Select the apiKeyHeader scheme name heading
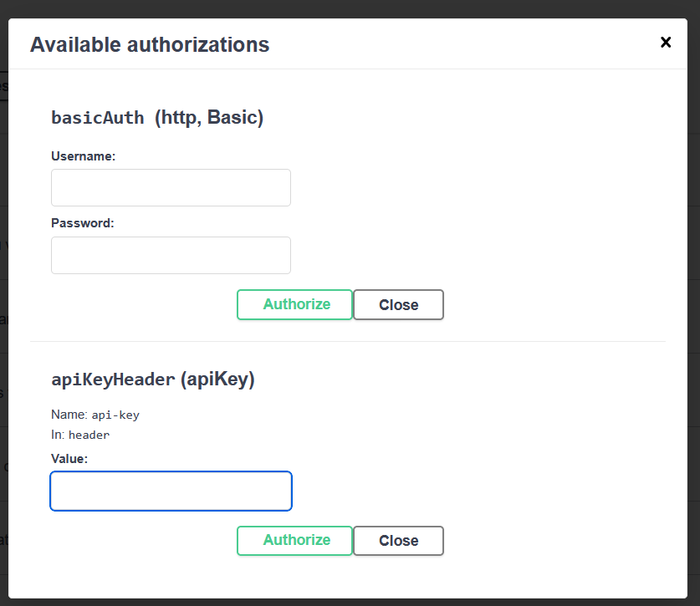This screenshot has height=606, width=700. (113, 379)
